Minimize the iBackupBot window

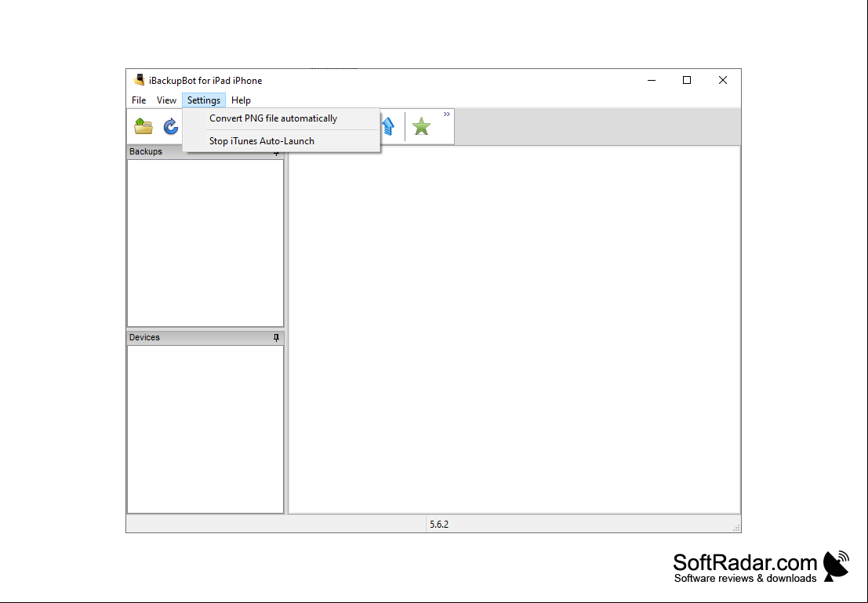(x=652, y=80)
